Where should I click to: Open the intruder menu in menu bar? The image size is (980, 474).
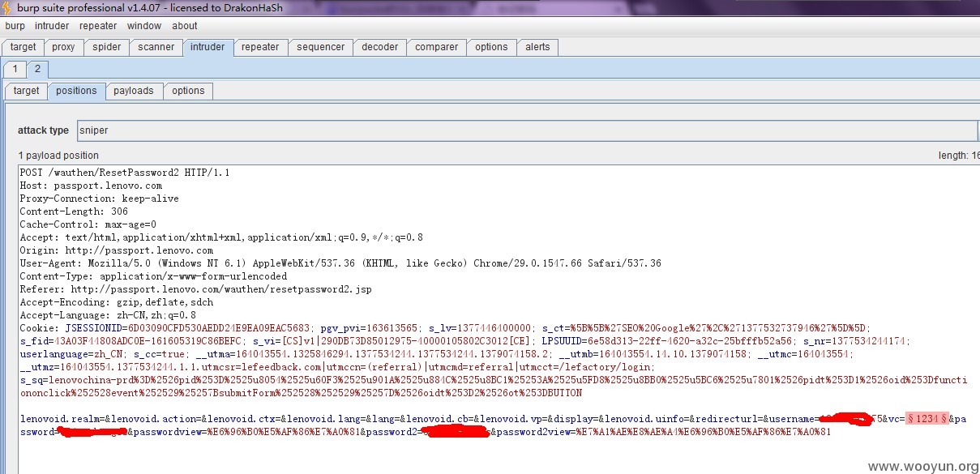pos(52,26)
